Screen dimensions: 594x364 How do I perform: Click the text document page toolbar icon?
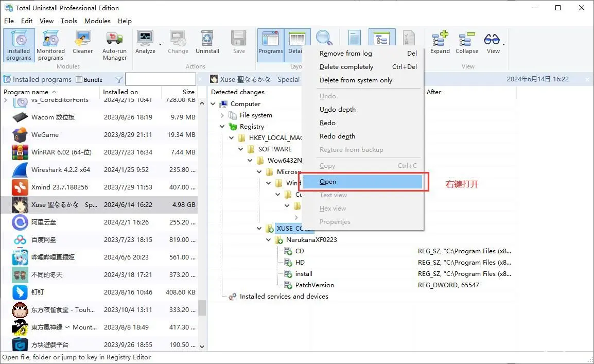[x=354, y=38]
